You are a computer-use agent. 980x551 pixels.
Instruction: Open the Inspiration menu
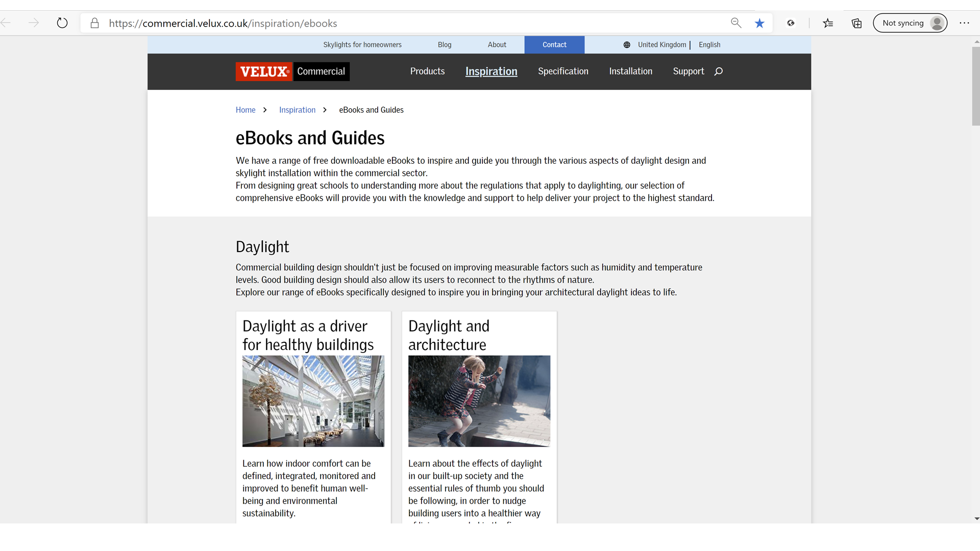click(x=491, y=71)
